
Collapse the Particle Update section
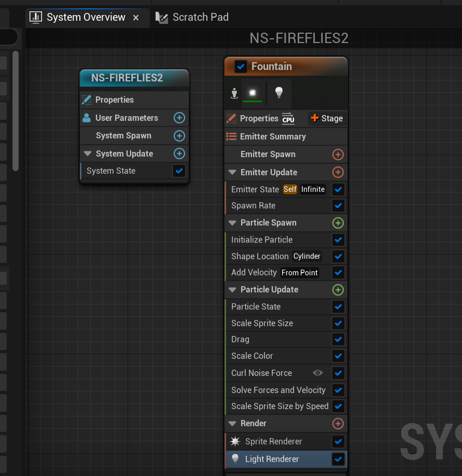232,290
